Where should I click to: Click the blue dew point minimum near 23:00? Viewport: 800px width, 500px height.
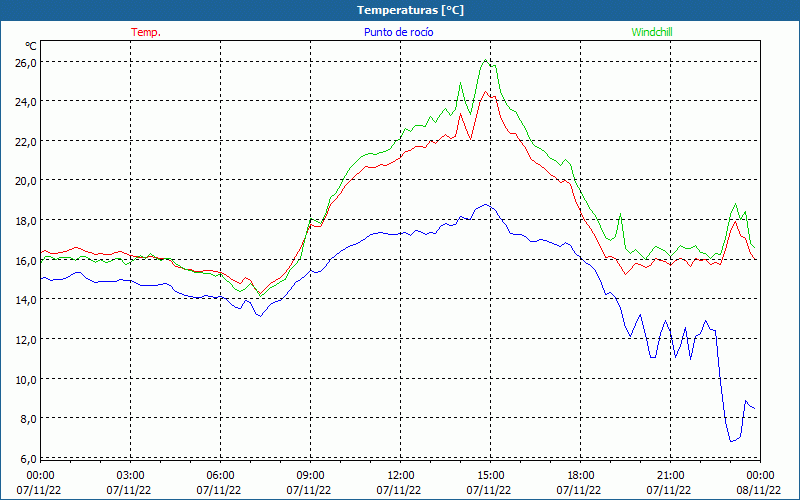731,441
